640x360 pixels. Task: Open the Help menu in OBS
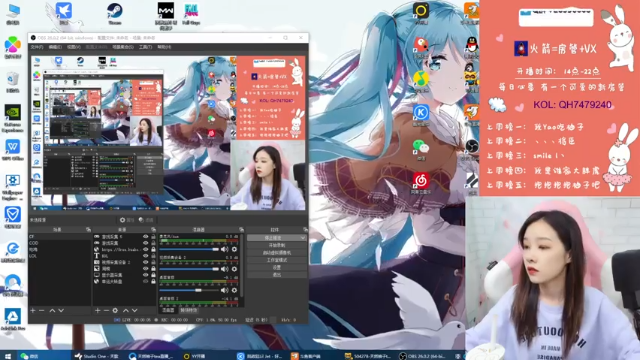pos(164,47)
